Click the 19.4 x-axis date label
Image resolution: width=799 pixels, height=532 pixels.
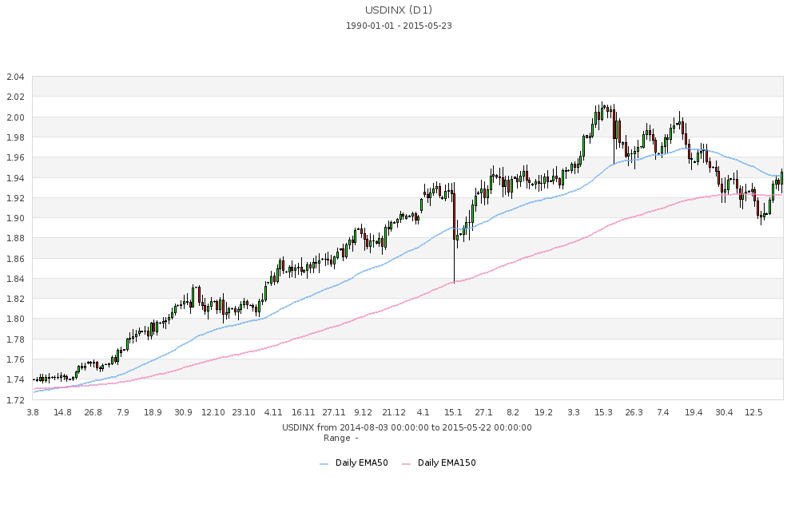(694, 412)
